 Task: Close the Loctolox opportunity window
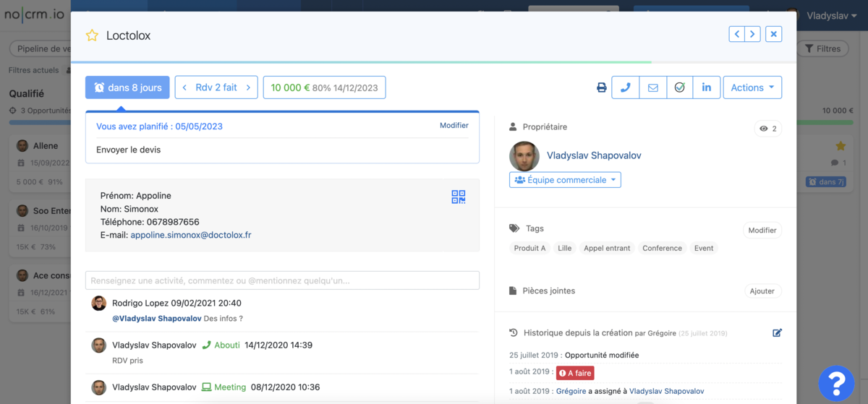(774, 34)
